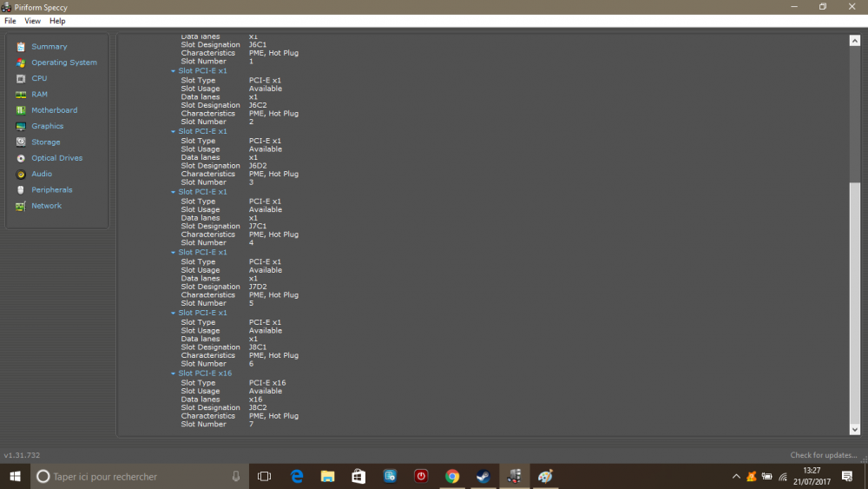The width and height of the screenshot is (868, 489).
Task: Open the red power app in taskbar
Action: [x=421, y=476]
